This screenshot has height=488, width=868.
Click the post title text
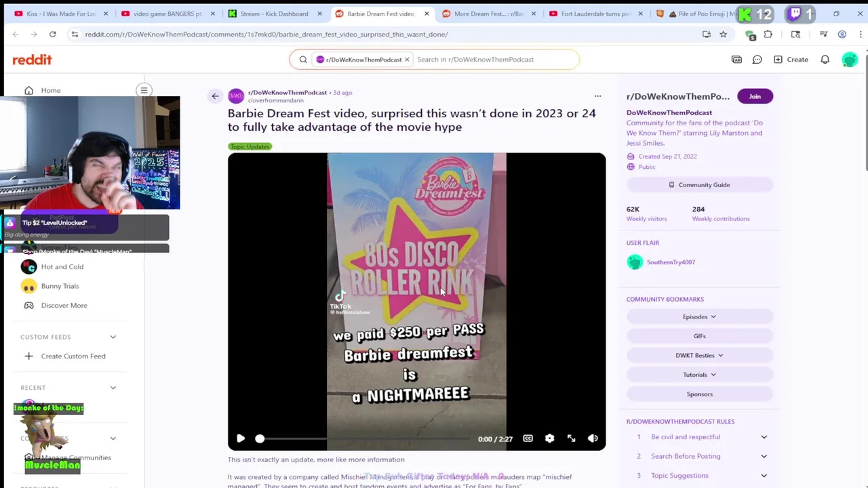pyautogui.click(x=412, y=120)
